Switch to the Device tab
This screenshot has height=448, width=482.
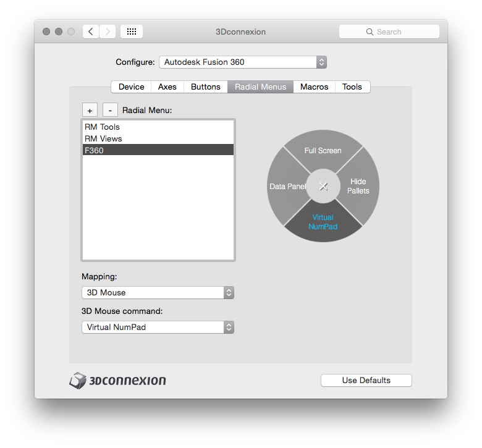click(x=131, y=87)
